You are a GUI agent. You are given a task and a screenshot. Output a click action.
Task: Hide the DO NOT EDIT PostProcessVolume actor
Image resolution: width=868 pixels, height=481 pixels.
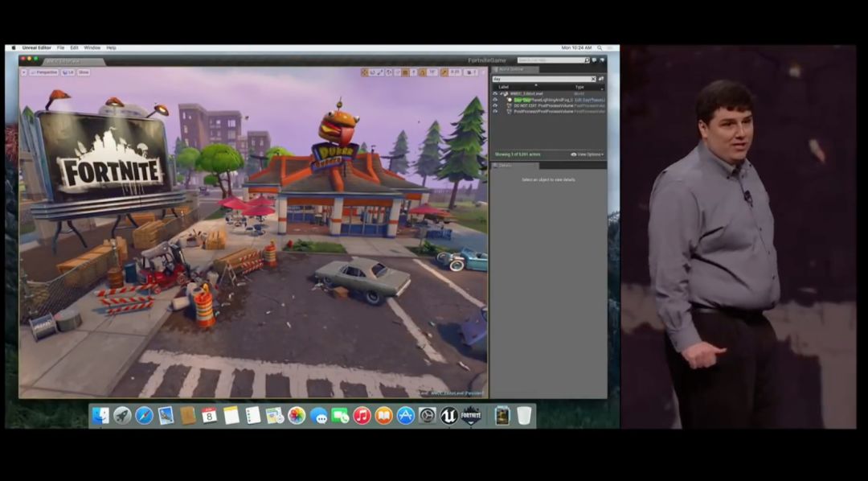pyautogui.click(x=495, y=105)
